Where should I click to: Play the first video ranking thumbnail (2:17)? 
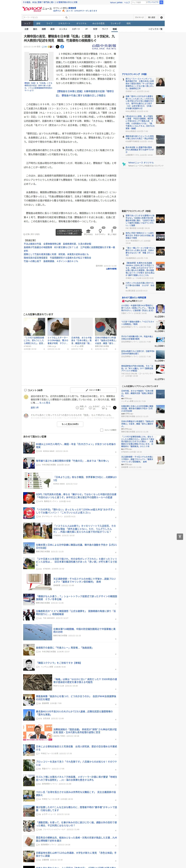[160, 219]
